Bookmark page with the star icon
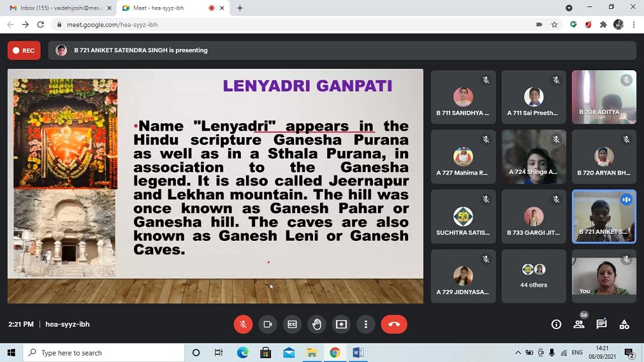This screenshot has width=644, height=362. (x=554, y=24)
